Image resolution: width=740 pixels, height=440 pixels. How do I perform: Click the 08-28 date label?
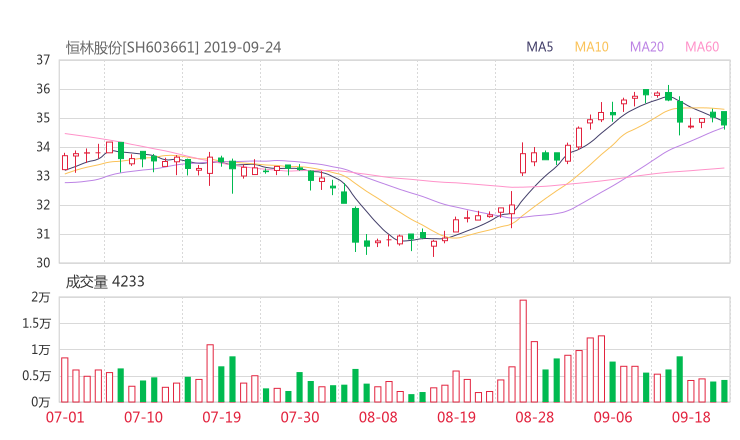535,417
